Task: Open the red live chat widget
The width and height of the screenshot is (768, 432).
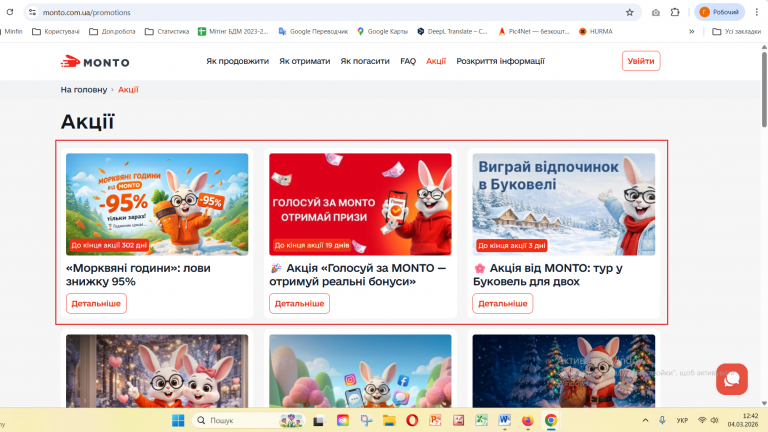Action: tap(732, 379)
